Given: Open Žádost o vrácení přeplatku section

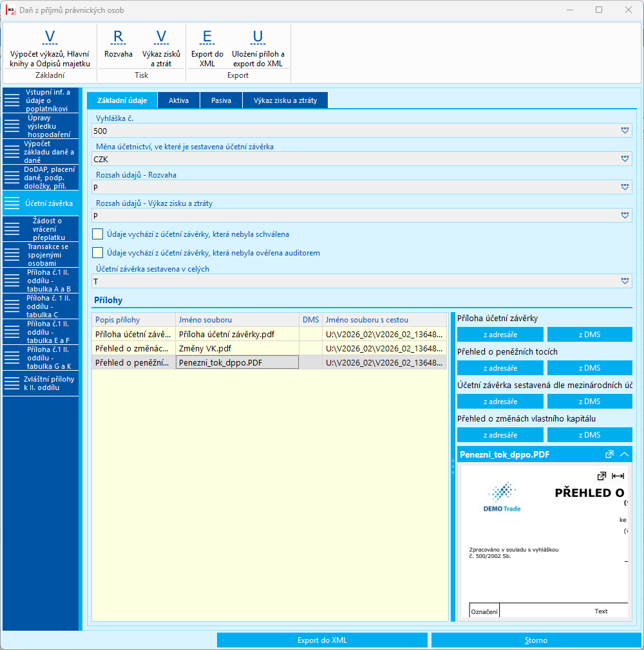Looking at the screenshot, I should click(x=41, y=229).
